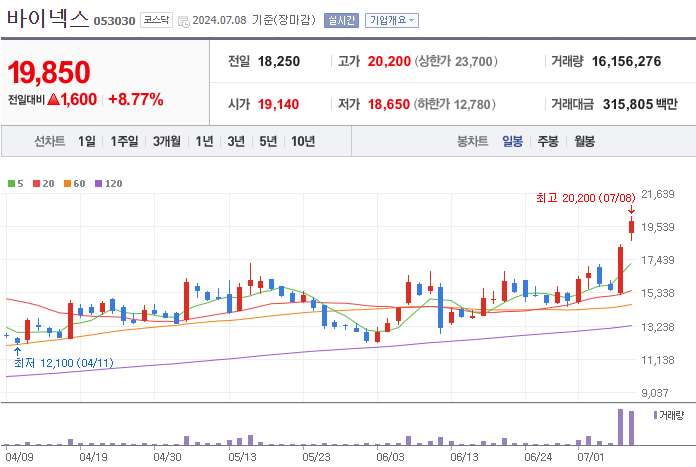Click the red 20-day moving average swatch
696x467 pixels.
36,183
